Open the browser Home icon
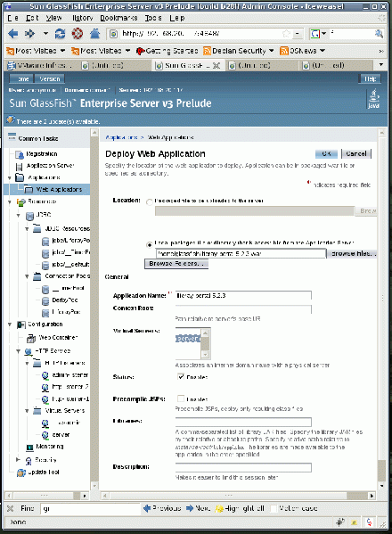 (x=95, y=33)
